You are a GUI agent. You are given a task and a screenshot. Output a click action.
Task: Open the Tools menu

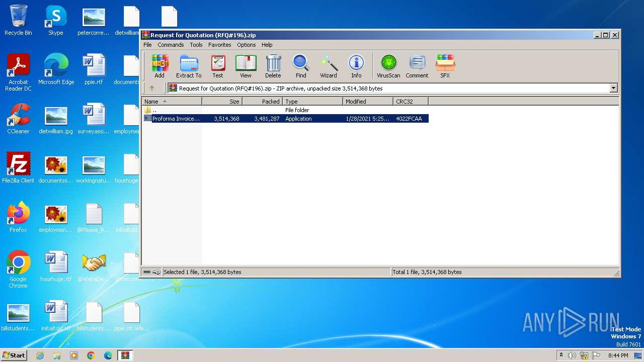[196, 45]
